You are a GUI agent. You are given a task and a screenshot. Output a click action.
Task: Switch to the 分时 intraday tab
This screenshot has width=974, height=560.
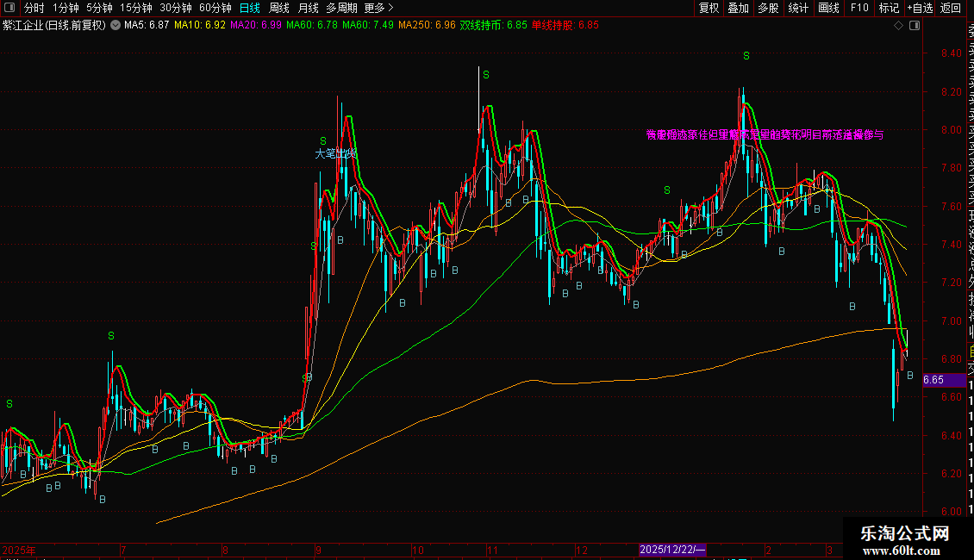(34, 8)
